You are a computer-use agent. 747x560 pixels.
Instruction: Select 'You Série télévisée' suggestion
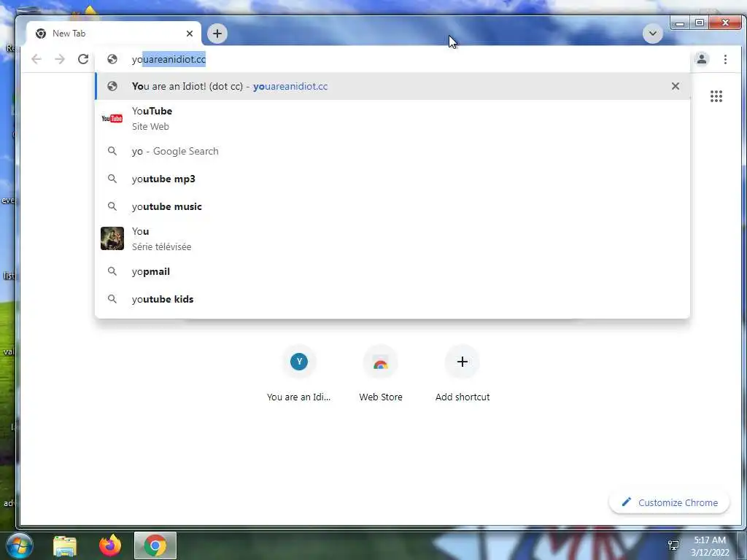tap(392, 238)
